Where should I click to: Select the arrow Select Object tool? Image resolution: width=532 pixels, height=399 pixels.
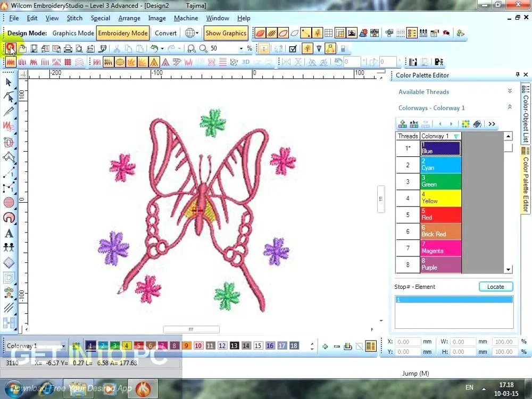(x=9, y=82)
